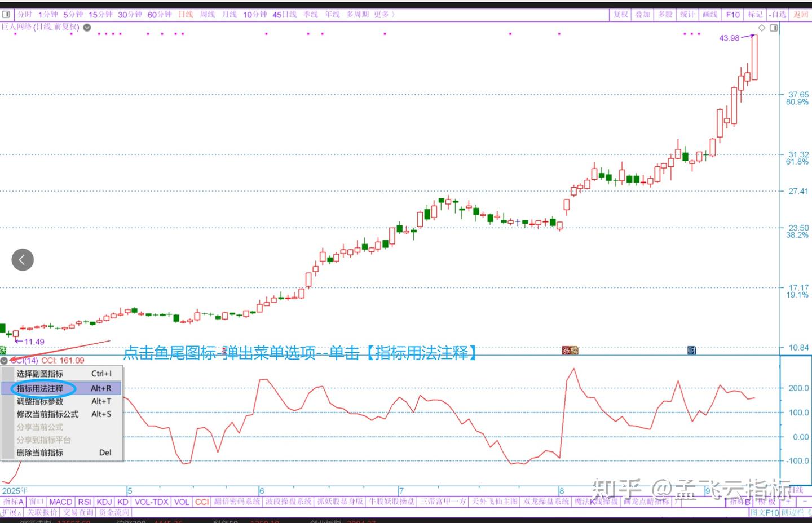Click the 返回 return button
This screenshot has height=523, width=812.
(801, 15)
